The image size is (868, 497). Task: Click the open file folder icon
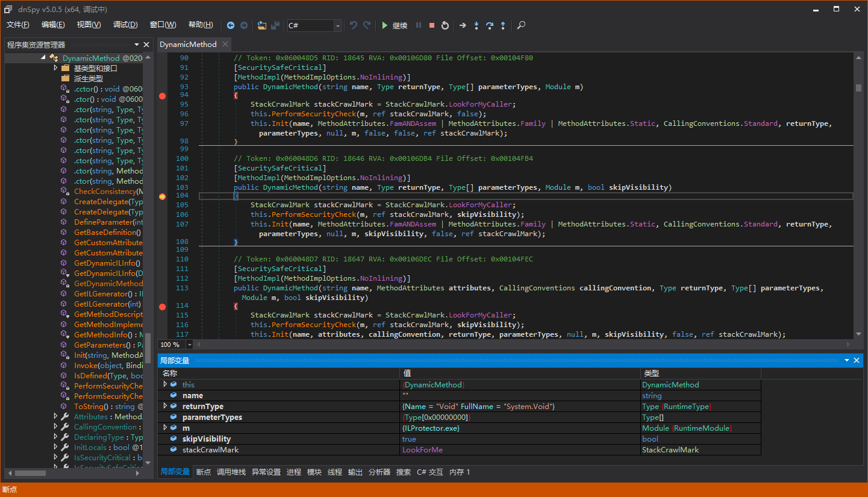click(x=262, y=25)
